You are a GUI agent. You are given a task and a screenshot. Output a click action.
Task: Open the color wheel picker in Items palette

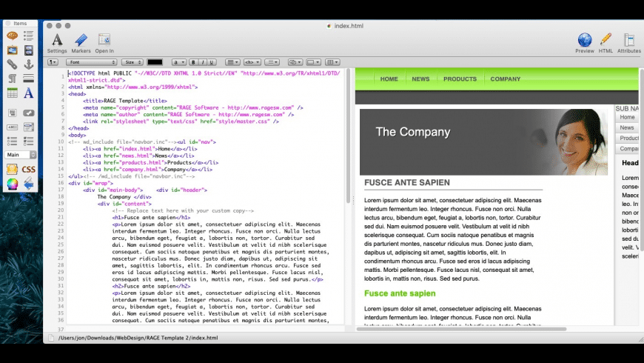tap(13, 184)
